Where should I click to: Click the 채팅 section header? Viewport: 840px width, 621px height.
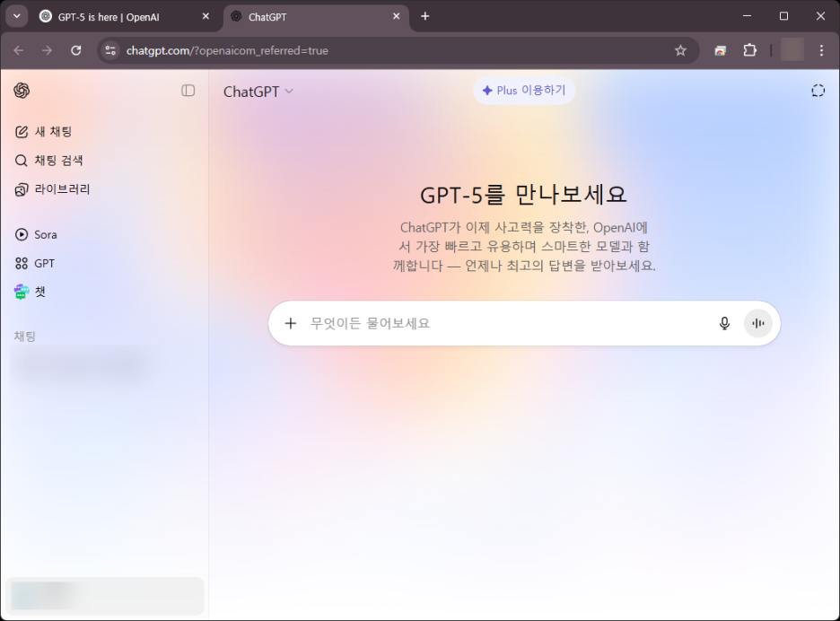(24, 337)
